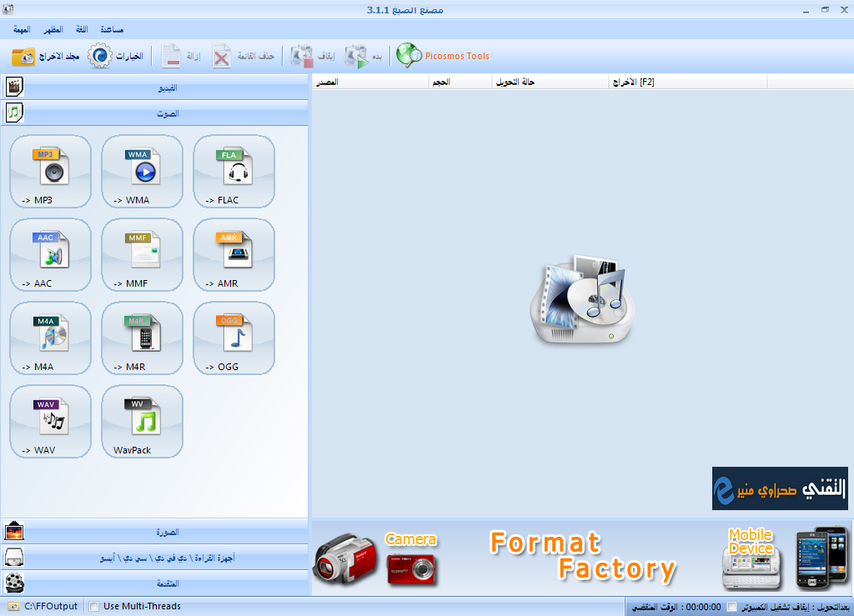The image size is (854, 616).
Task: Pick the FLAC conversion format icon
Action: (234, 172)
